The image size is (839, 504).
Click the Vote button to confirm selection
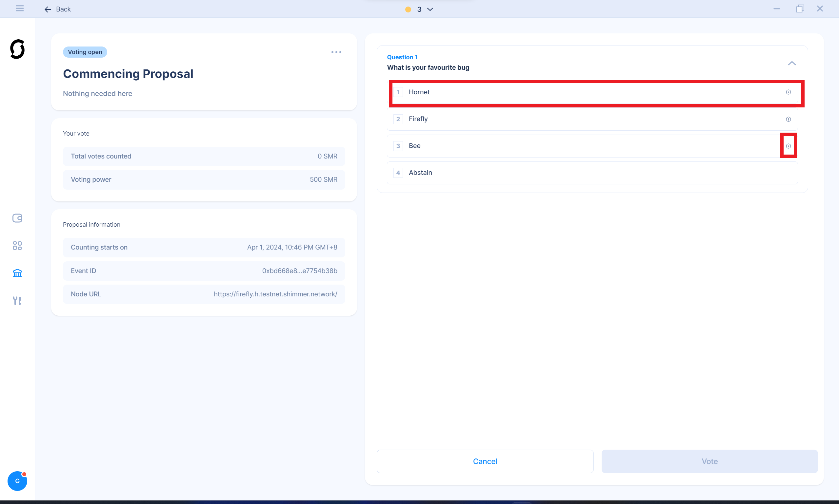point(709,461)
